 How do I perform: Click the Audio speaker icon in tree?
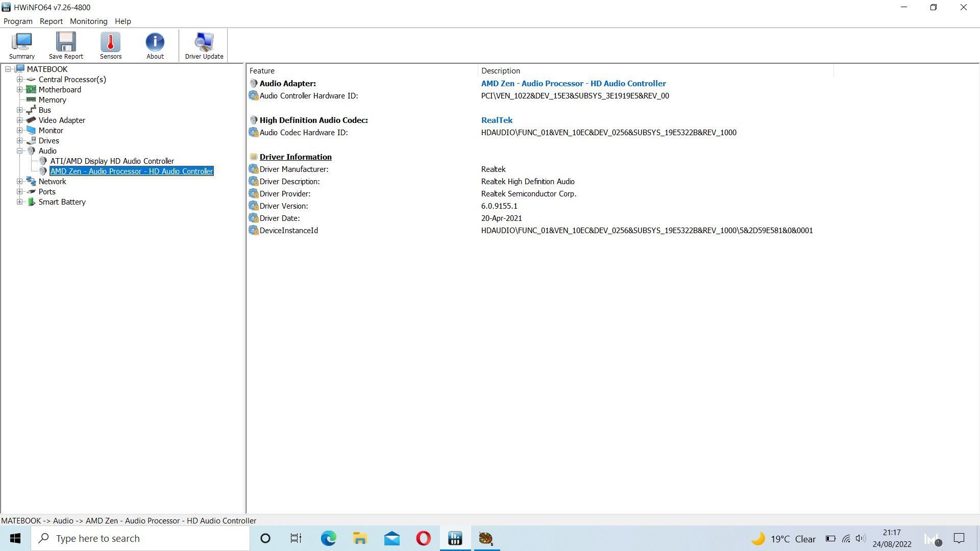click(x=31, y=151)
